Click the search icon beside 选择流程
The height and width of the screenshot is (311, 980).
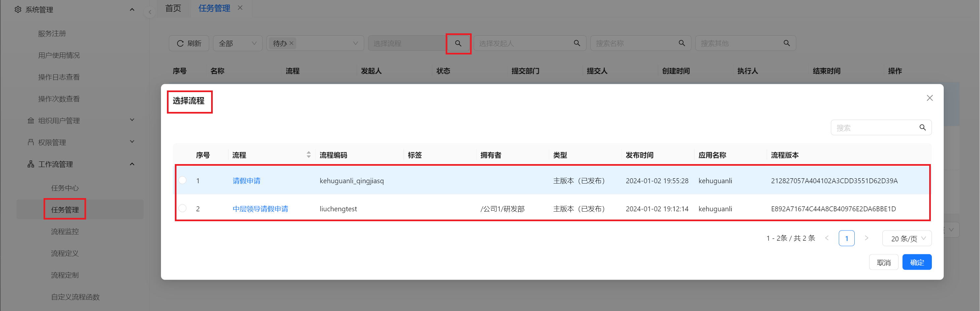point(458,43)
